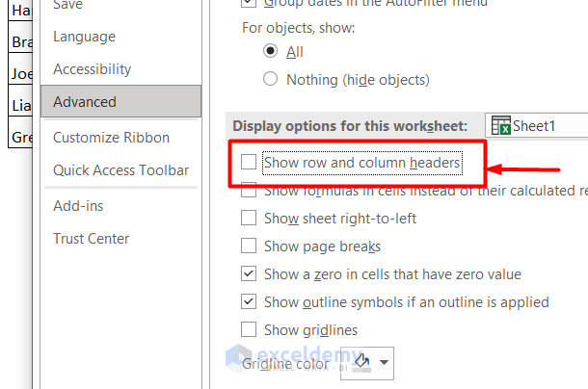Expand the Gridline color dropdown arrow
588x389 pixels.
coord(386,363)
